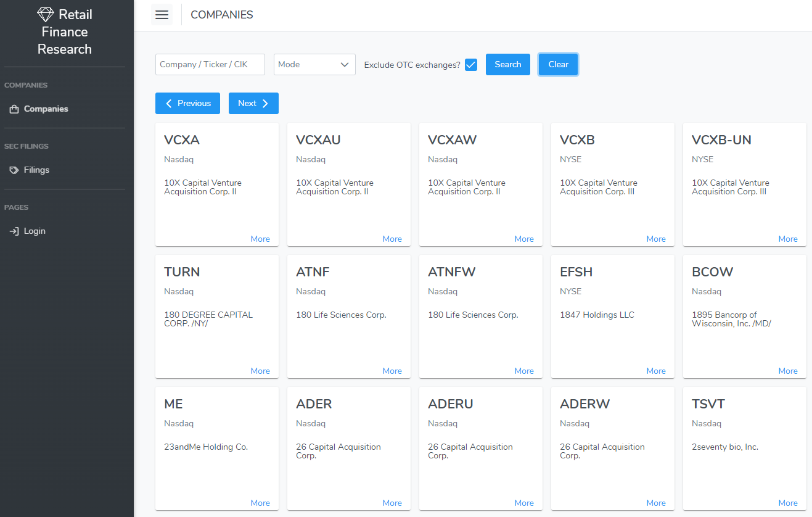Click the login arrow icon

(14, 231)
